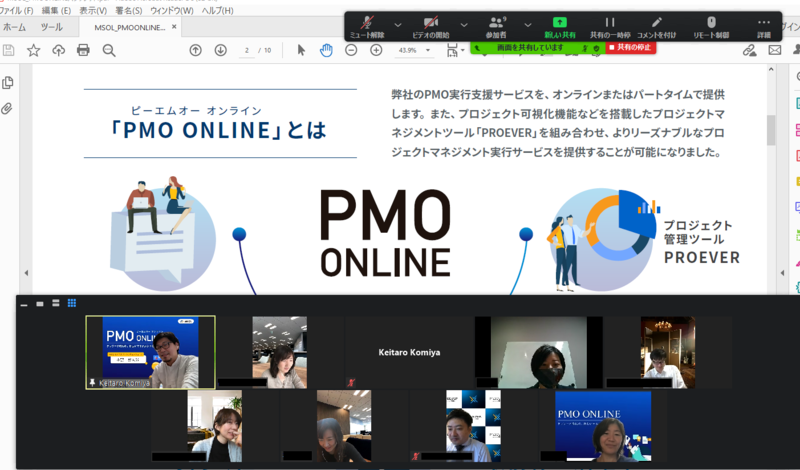
Task: Unmute microphone in Zoom toolbar
Action: pyautogui.click(x=367, y=27)
